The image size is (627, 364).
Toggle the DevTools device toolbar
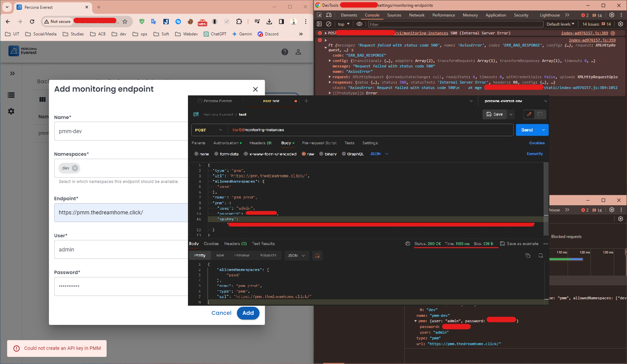tap(329, 15)
